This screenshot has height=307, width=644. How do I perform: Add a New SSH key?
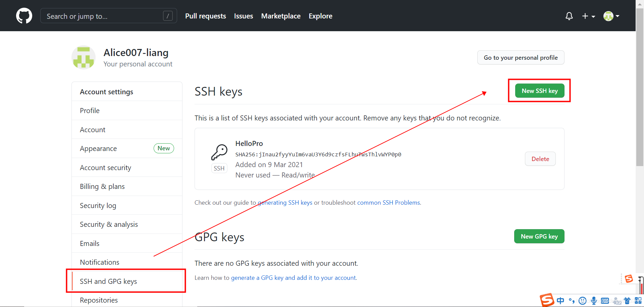point(539,91)
